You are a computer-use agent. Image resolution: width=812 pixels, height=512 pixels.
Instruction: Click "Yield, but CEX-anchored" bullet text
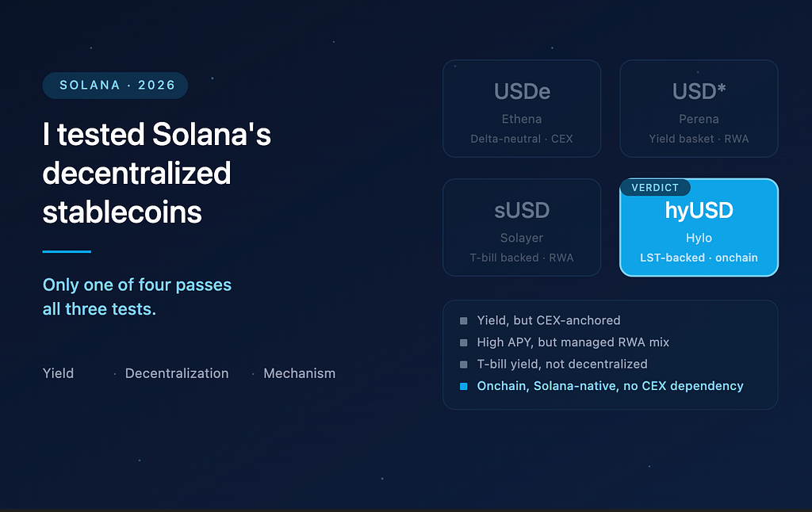click(x=549, y=320)
